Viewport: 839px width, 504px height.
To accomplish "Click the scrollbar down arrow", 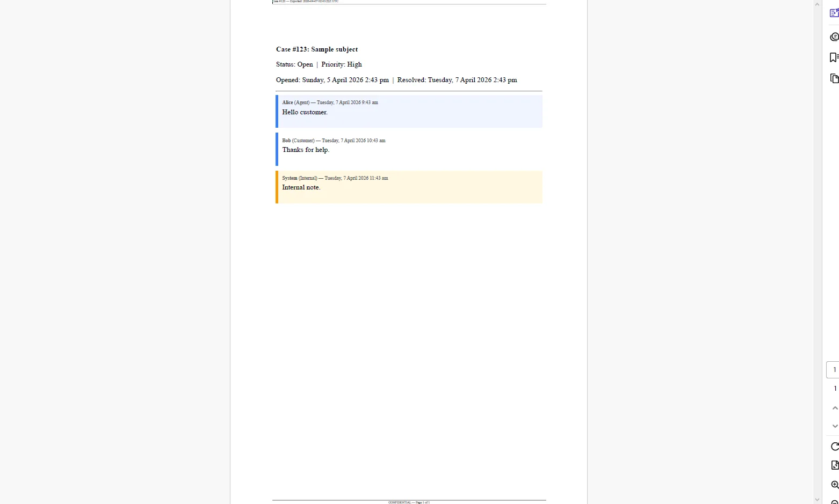I will click(x=816, y=499).
